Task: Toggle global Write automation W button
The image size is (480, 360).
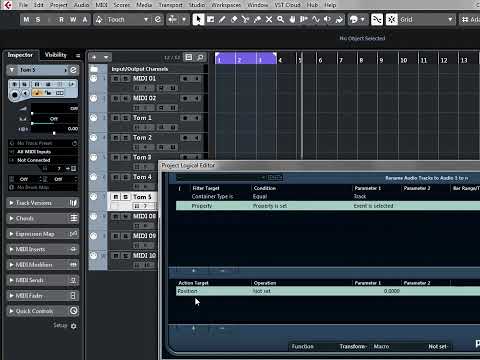Action: pyautogui.click(x=73, y=20)
